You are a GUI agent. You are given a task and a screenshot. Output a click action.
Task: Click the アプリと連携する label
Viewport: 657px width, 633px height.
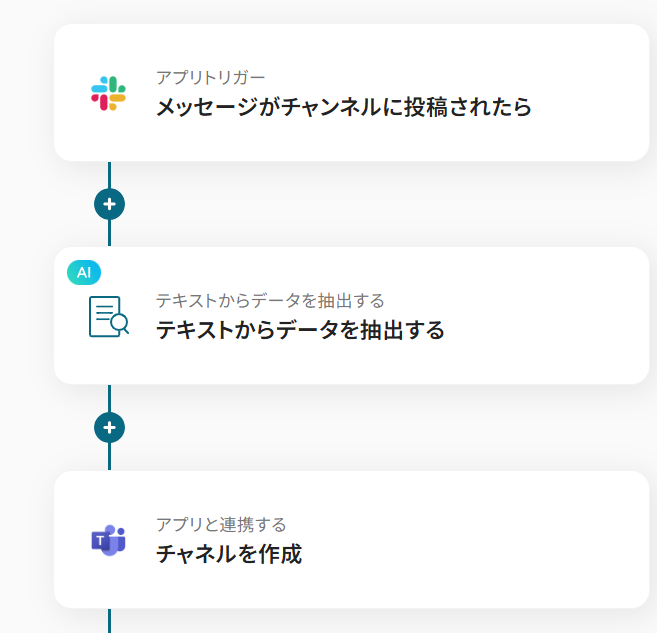point(221,525)
